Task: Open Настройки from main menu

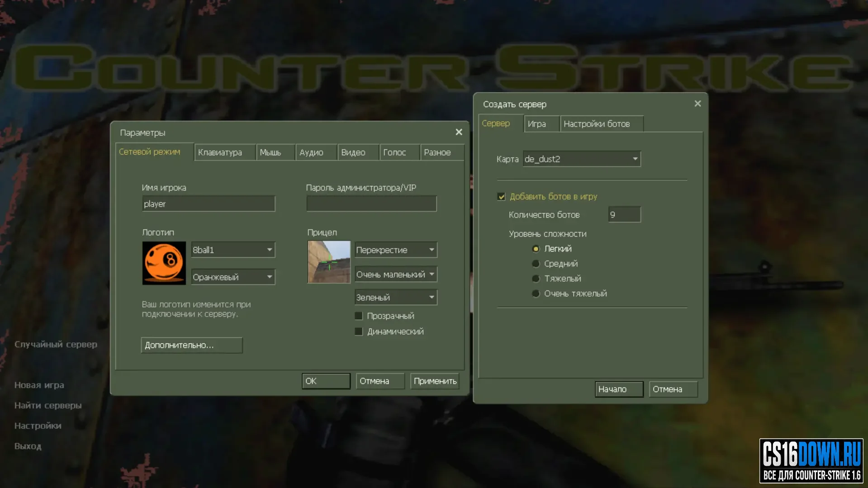Action: [x=38, y=426]
